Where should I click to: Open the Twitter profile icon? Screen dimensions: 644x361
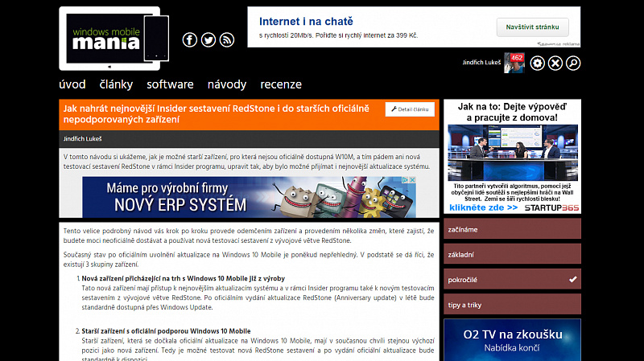(x=208, y=39)
